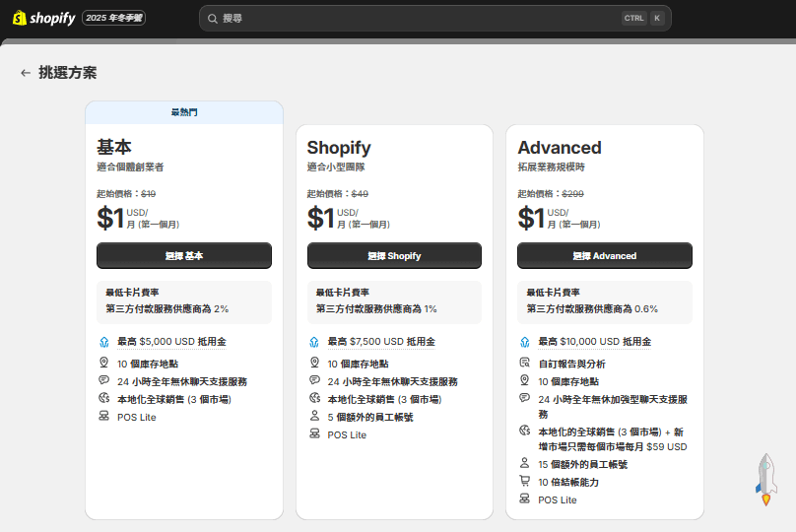Click the K shortcut key badge

point(657,19)
